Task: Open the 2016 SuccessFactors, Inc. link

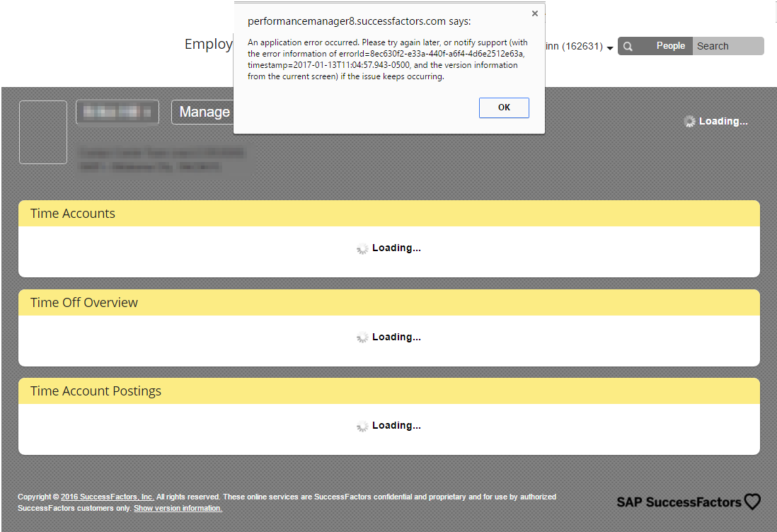Action: point(107,497)
